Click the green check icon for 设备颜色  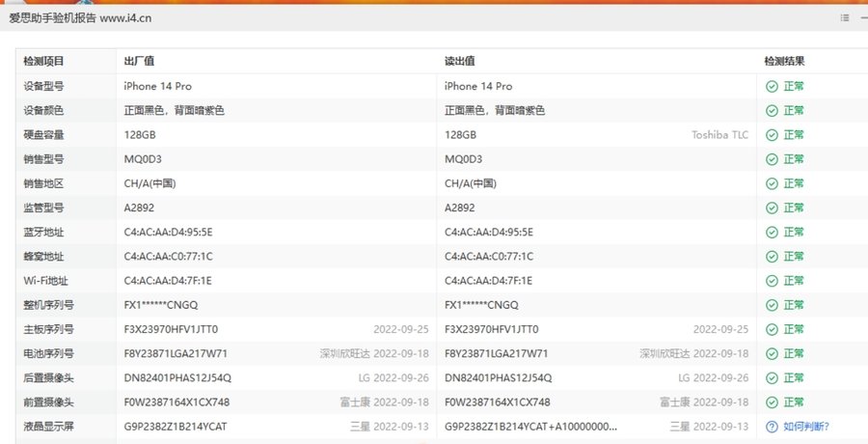click(772, 111)
